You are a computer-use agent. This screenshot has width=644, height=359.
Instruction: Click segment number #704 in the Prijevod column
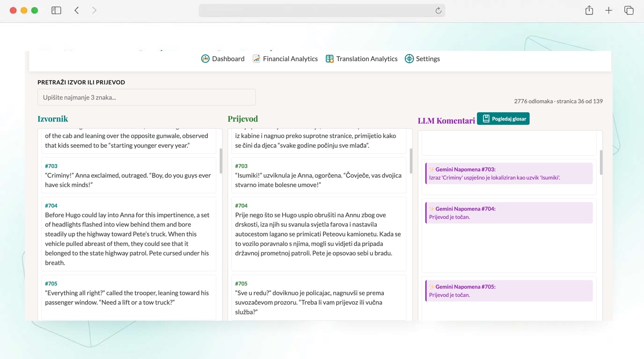(x=241, y=206)
